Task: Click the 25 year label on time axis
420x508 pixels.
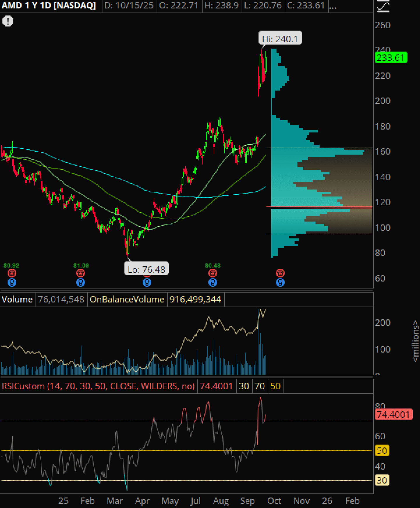Action: (63, 501)
